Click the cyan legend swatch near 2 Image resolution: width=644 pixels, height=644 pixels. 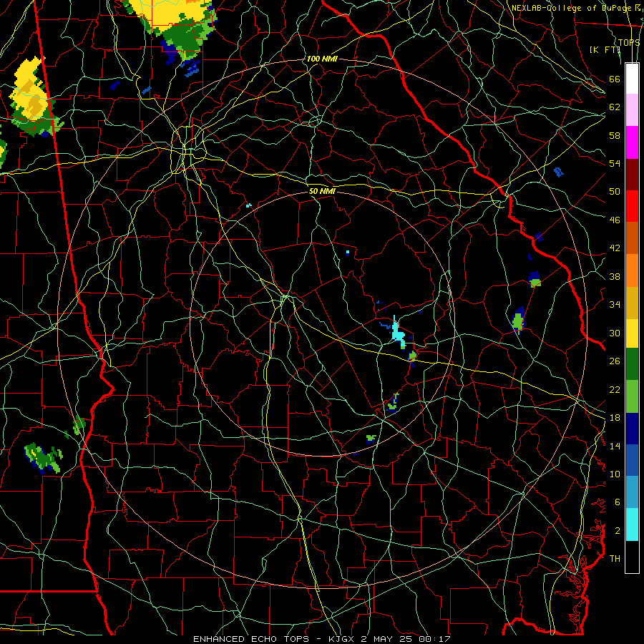[x=632, y=525]
